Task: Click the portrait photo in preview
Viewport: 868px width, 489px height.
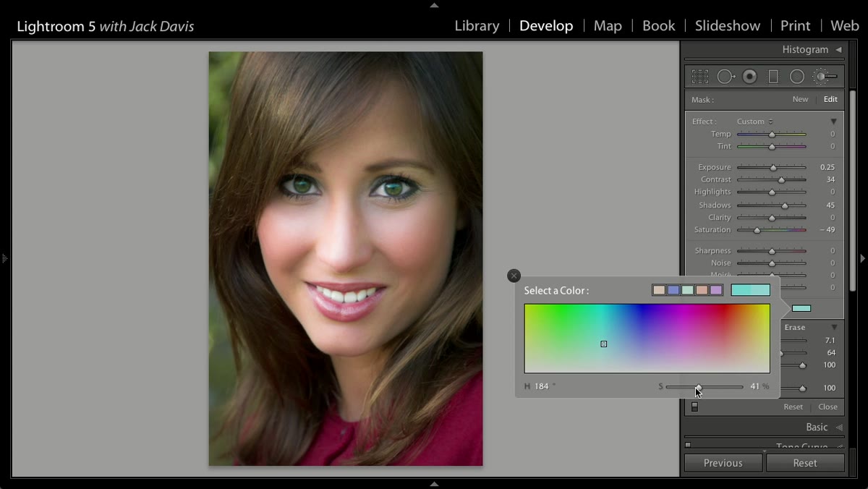Action: 346,258
